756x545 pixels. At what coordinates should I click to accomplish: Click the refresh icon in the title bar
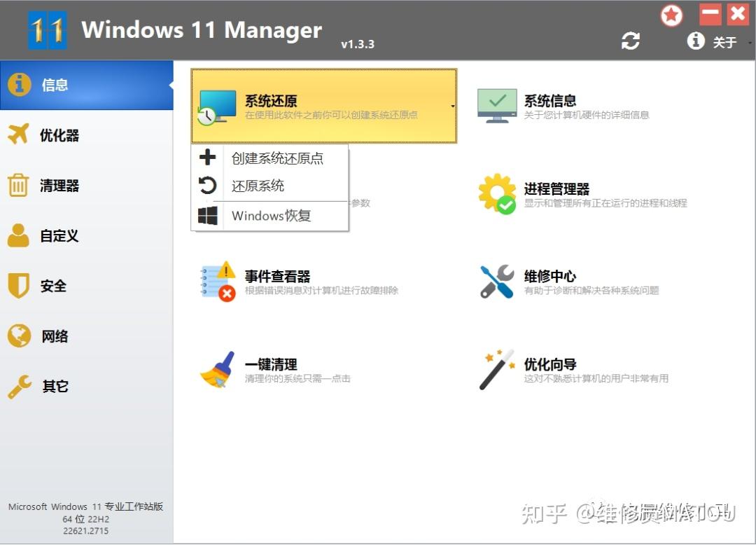click(x=631, y=42)
